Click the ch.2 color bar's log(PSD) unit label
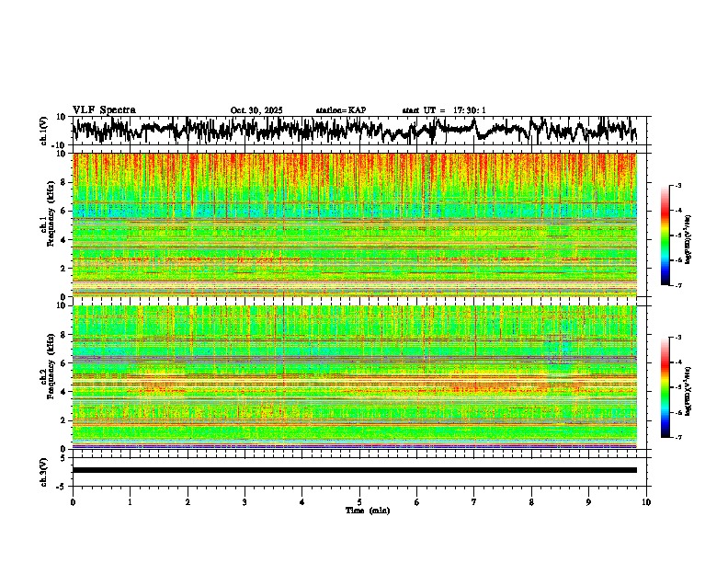 point(688,392)
